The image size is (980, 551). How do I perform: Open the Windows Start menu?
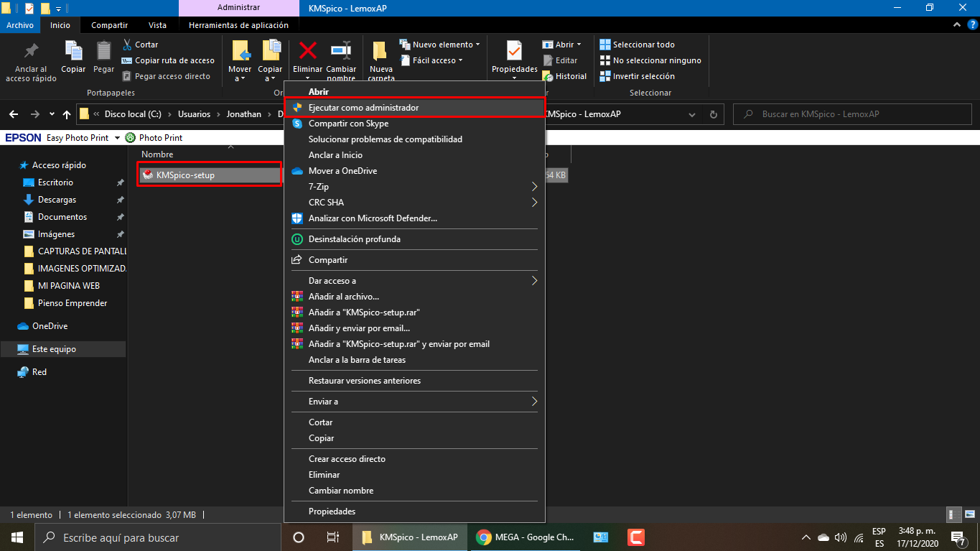click(17, 537)
